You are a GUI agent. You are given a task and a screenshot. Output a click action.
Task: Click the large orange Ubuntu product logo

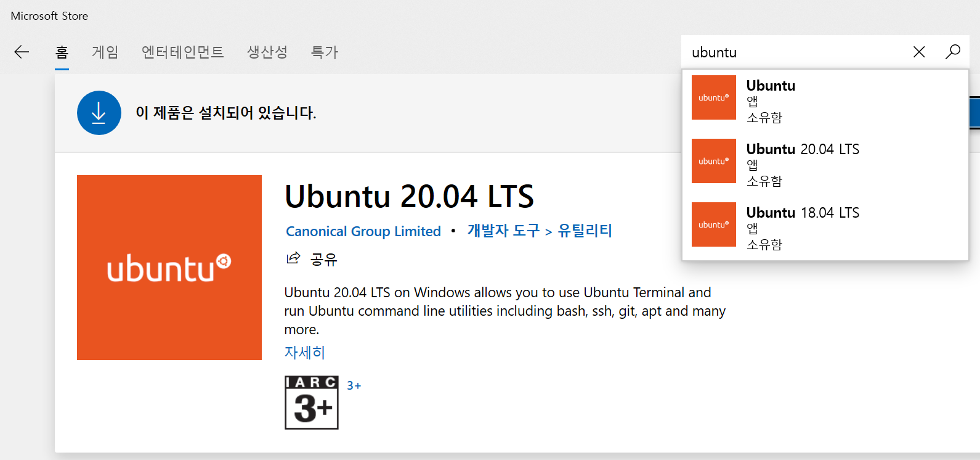coord(169,268)
